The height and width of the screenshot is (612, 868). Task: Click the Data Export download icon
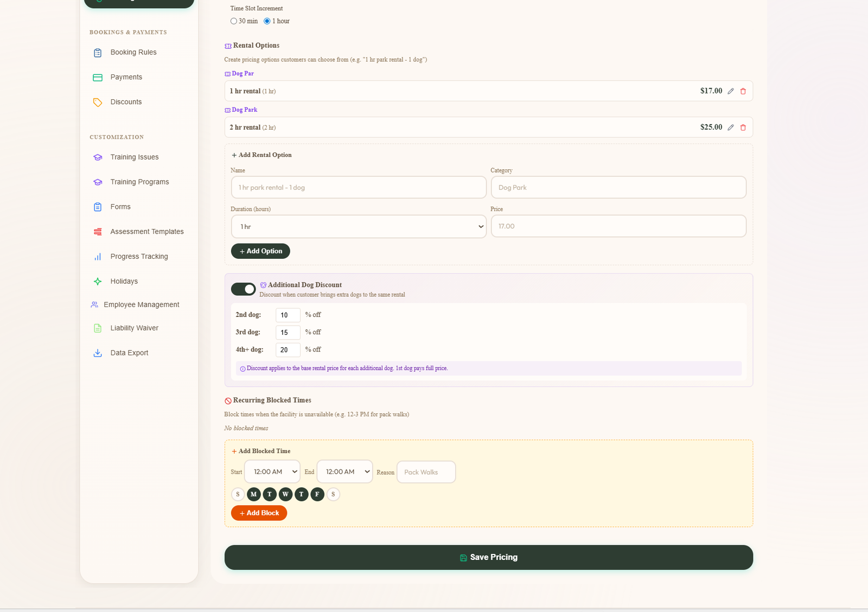point(98,353)
